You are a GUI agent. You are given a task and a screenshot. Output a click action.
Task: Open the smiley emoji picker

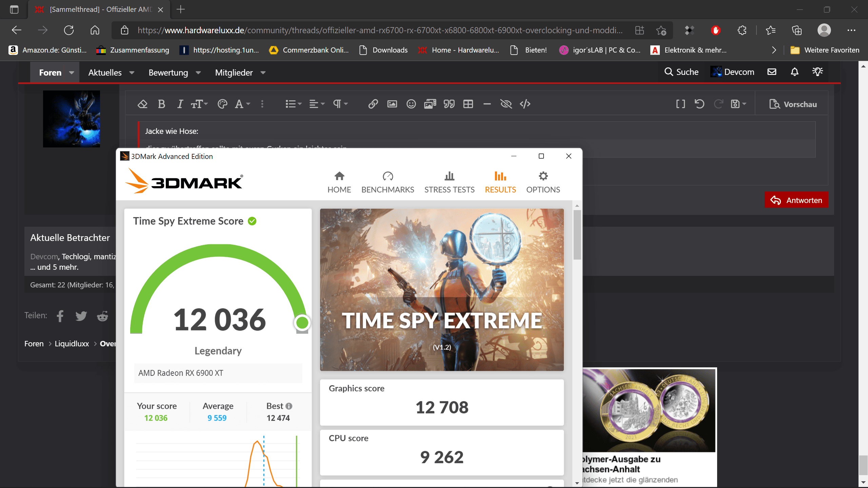coord(411,104)
